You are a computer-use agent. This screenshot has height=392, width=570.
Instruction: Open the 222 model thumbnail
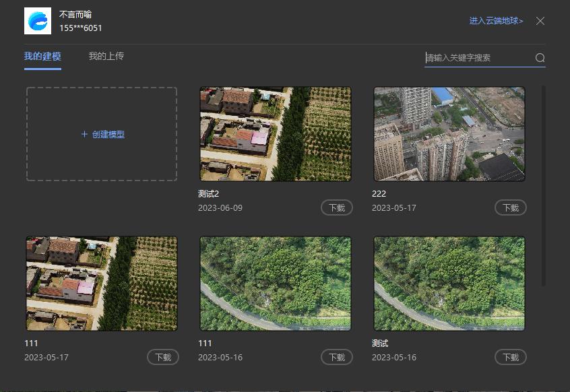tap(449, 134)
